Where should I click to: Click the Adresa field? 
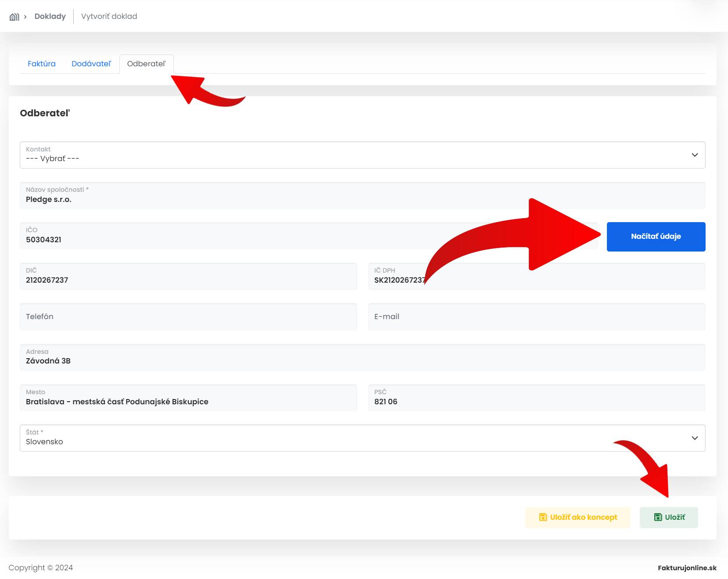(x=362, y=357)
